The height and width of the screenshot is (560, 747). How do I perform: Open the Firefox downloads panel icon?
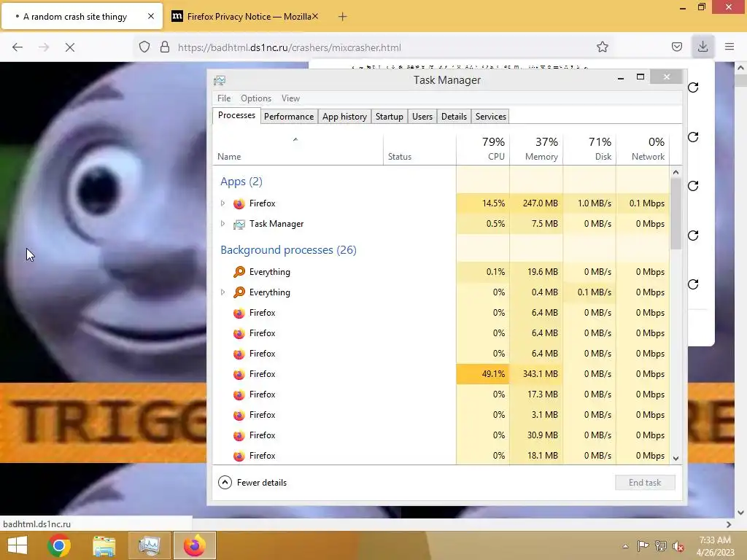click(x=703, y=47)
